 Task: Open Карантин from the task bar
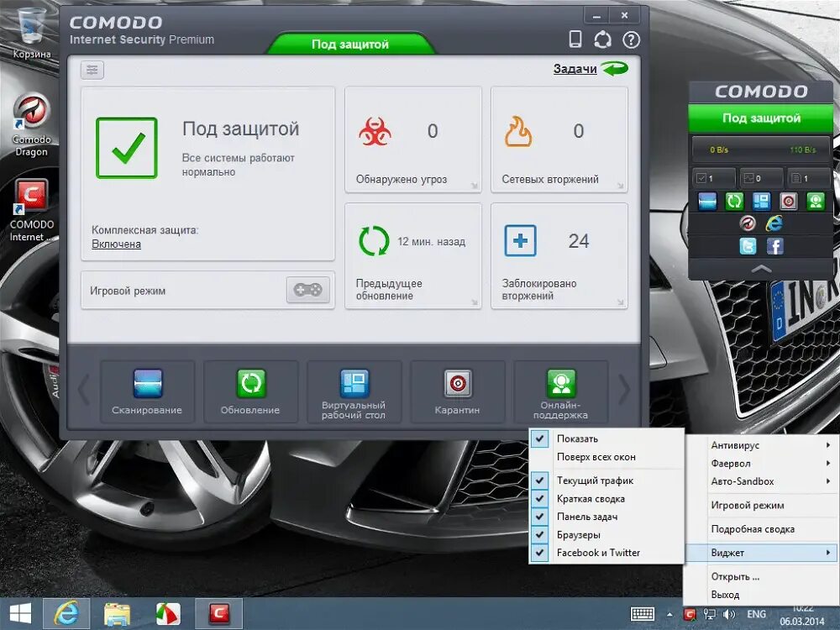[x=457, y=391]
